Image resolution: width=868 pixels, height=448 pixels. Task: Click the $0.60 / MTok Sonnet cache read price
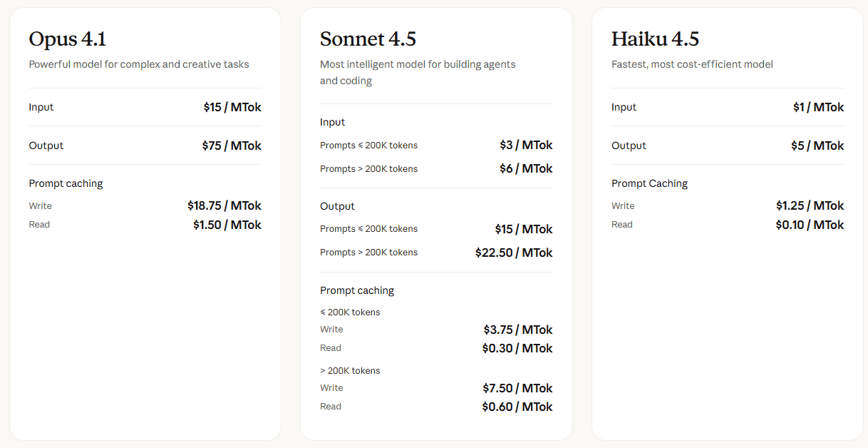[517, 407]
